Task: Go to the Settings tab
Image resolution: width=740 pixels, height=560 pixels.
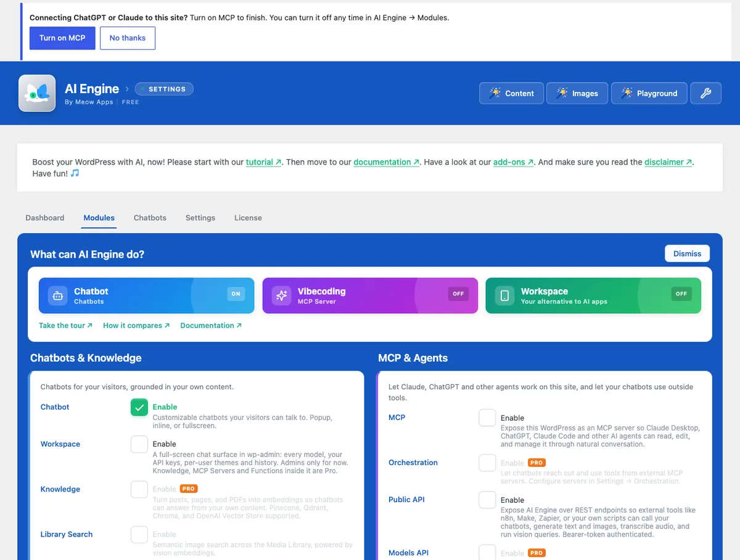Action: (200, 218)
